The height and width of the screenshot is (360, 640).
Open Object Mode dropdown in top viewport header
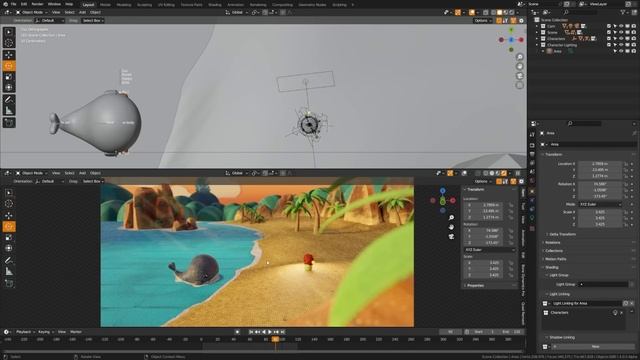point(32,13)
